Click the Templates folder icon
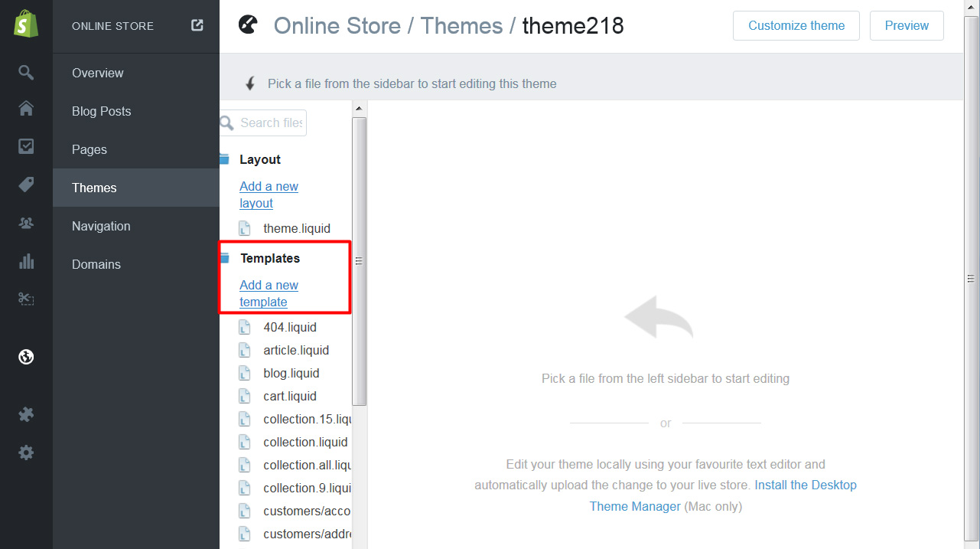The width and height of the screenshot is (980, 549). pyautogui.click(x=225, y=258)
